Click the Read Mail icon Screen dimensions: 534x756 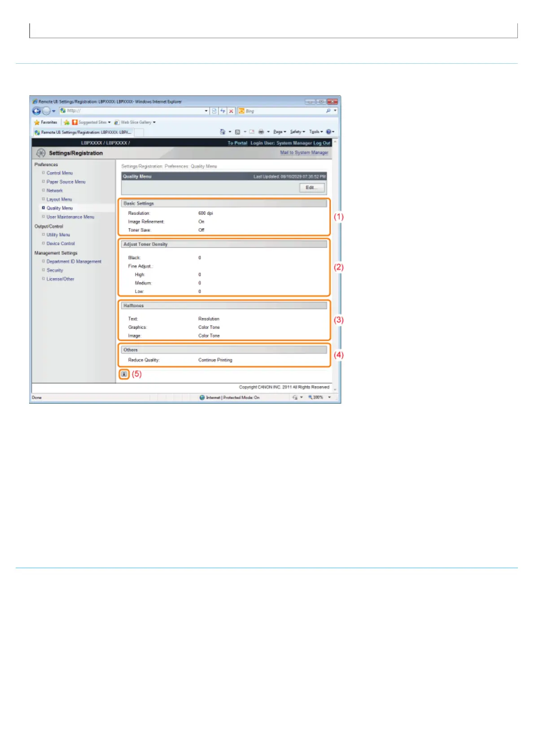click(252, 132)
